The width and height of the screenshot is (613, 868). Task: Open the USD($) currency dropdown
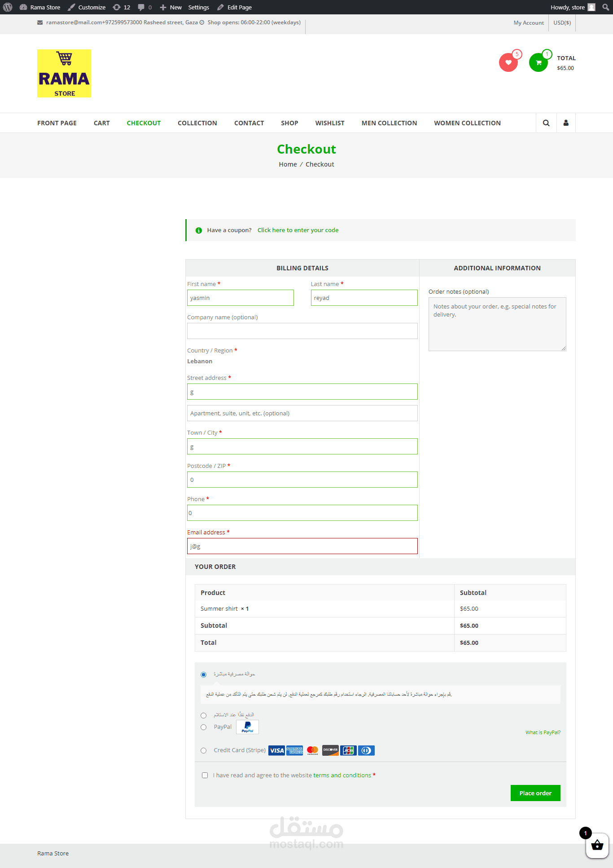pos(562,23)
